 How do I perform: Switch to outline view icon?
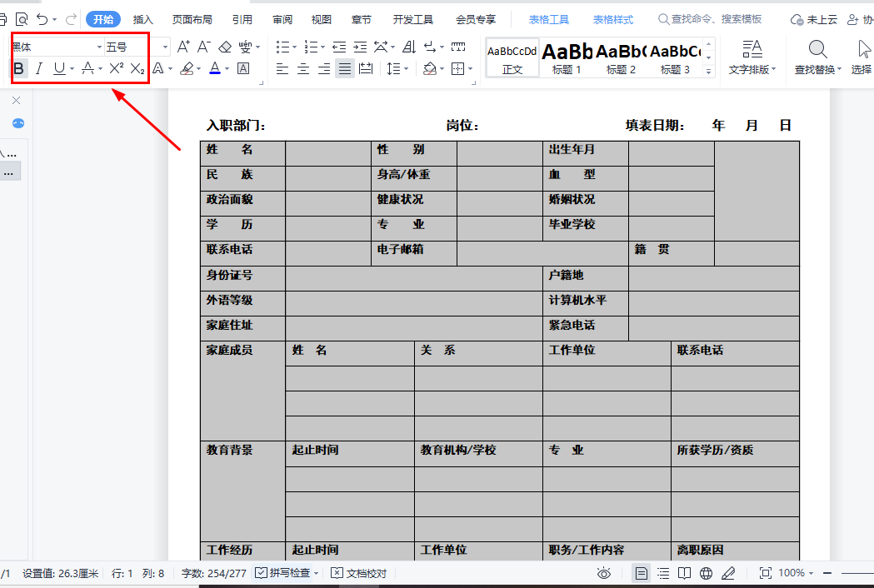pyautogui.click(x=663, y=573)
